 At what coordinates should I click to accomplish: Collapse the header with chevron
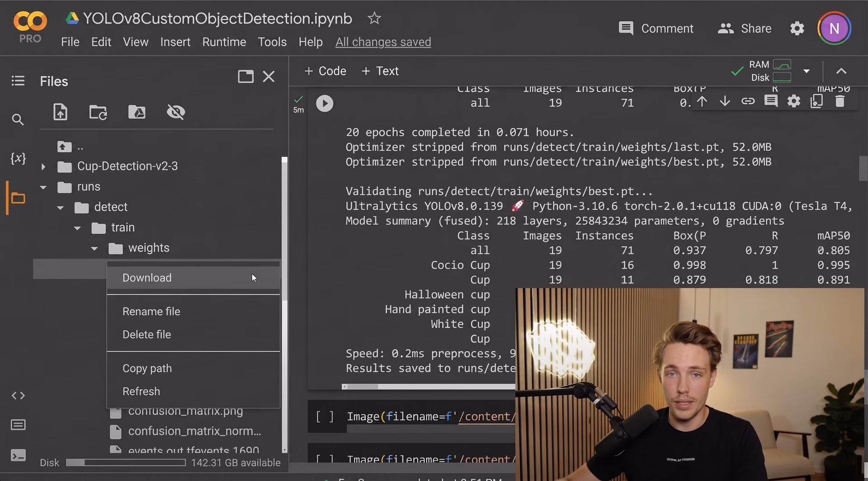841,71
